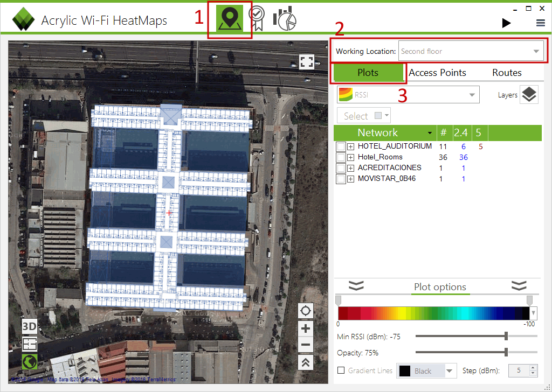This screenshot has width=552, height=392.
Task: Open the Working Location dropdown
Action: [x=471, y=51]
